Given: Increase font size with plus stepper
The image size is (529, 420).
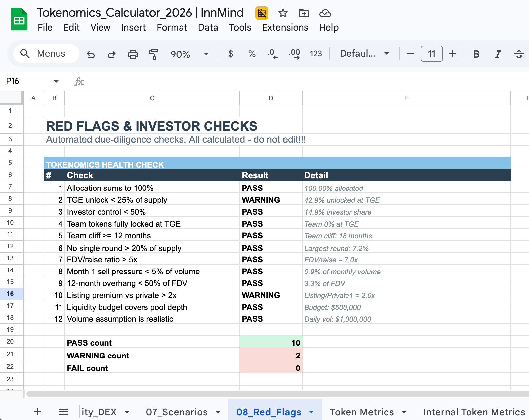Looking at the screenshot, I should click(452, 54).
